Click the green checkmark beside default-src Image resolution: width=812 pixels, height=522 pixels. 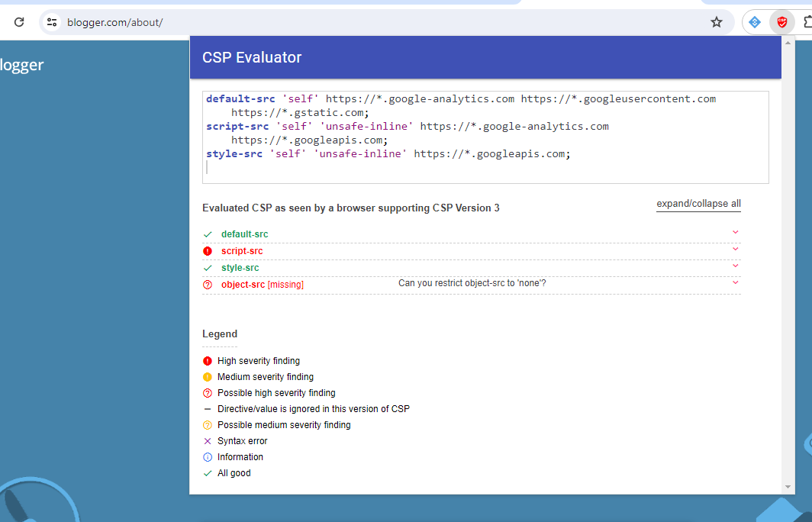[x=207, y=234]
